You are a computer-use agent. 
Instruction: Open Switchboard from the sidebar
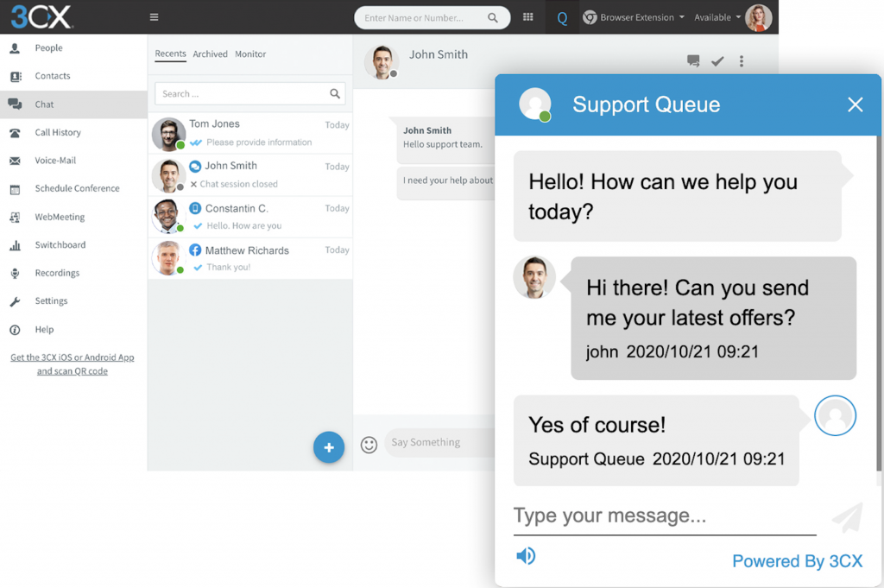pos(60,245)
